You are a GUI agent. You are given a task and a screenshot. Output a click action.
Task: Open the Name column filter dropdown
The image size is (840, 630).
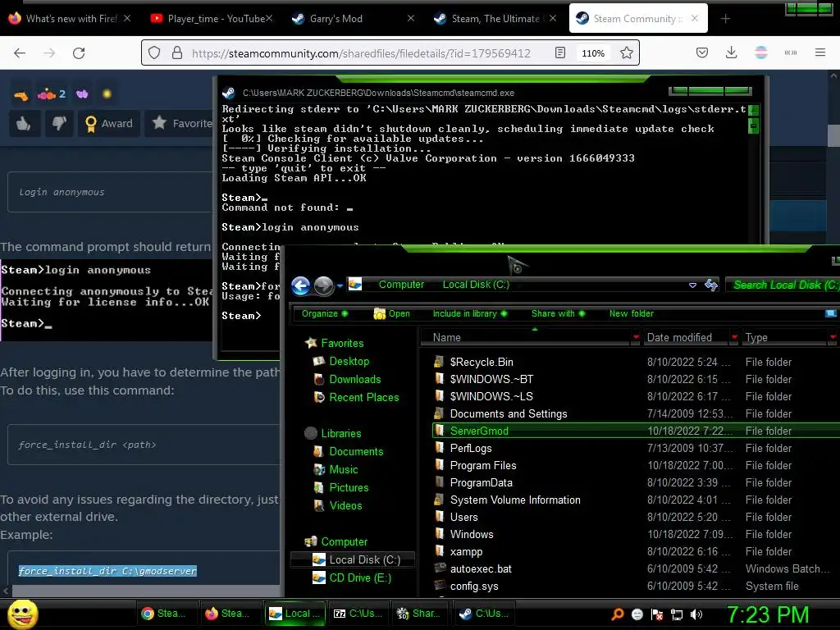point(636,337)
